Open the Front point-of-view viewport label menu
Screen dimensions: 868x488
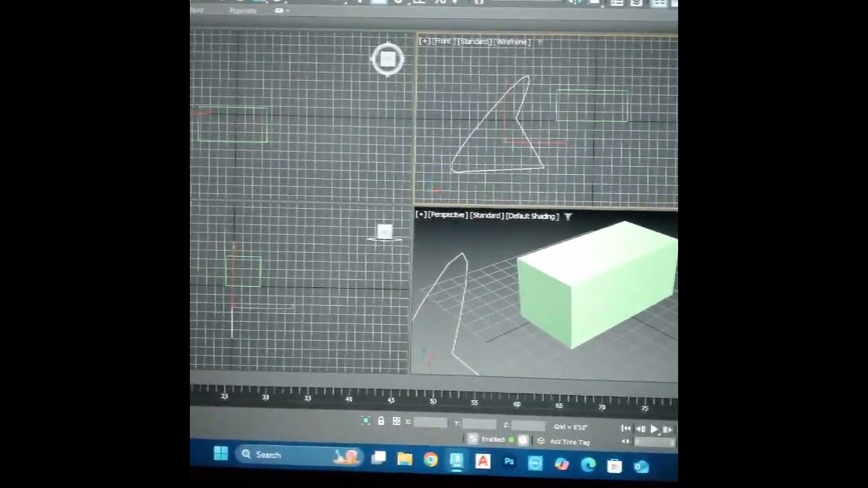click(x=443, y=41)
